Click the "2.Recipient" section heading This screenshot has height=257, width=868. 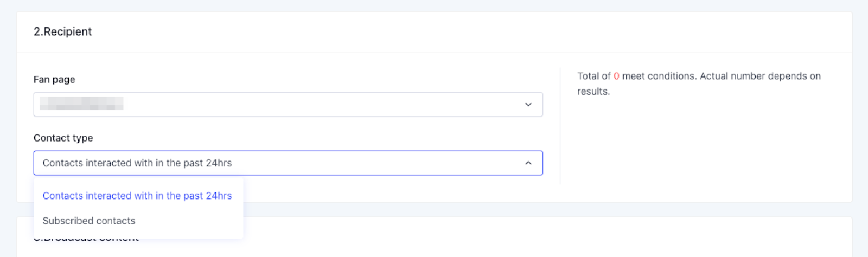(x=63, y=31)
